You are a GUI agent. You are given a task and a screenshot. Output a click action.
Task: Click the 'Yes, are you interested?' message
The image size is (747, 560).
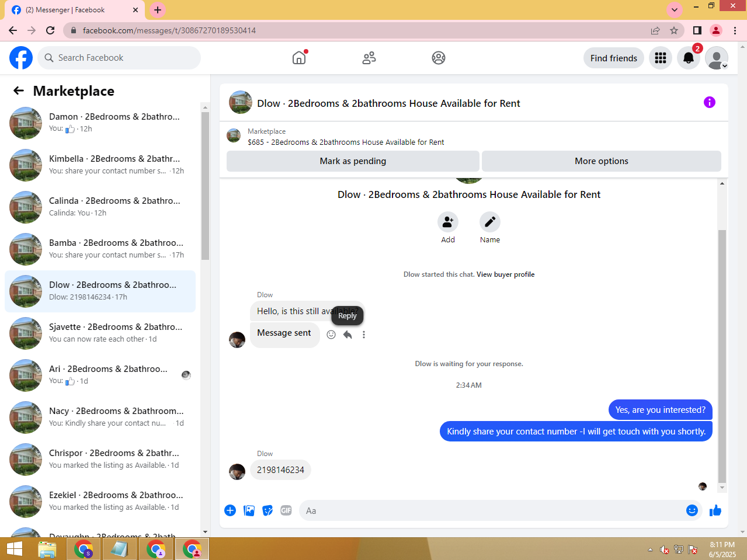click(660, 410)
